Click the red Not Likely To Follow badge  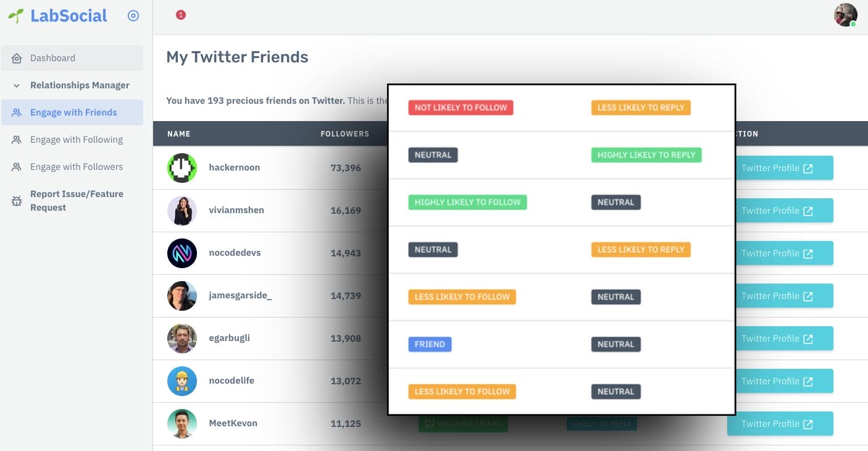(x=461, y=107)
